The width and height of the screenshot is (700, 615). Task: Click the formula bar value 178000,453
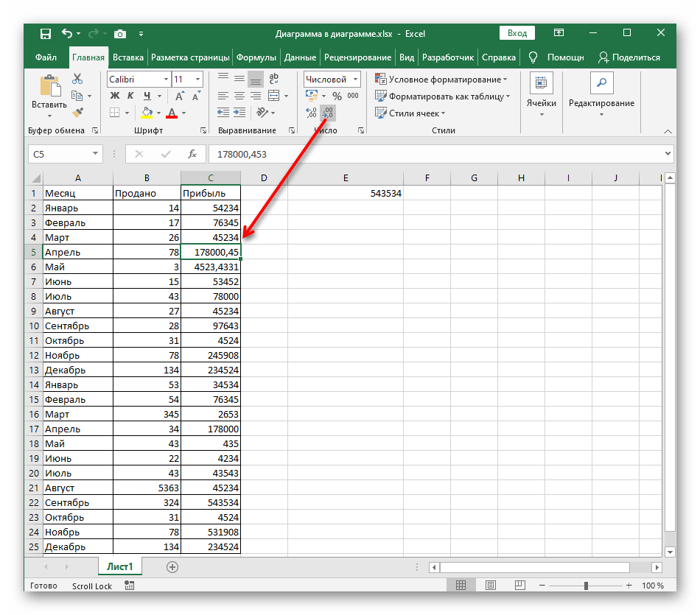tap(242, 155)
